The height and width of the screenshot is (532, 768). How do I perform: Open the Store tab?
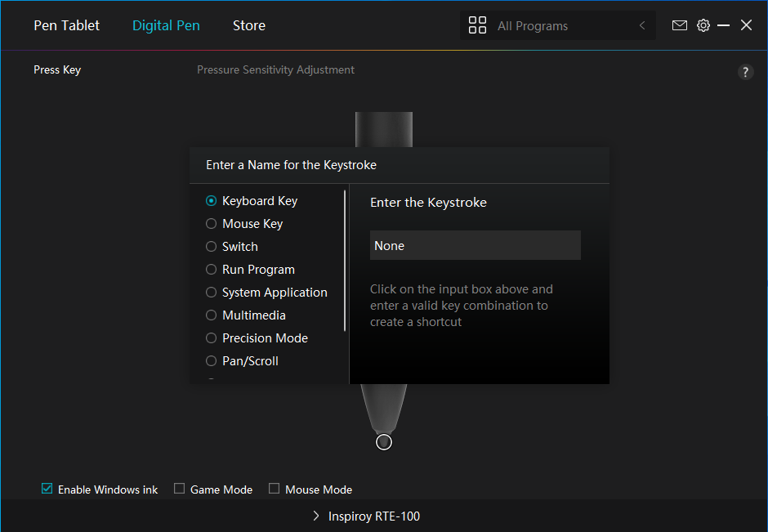point(248,25)
